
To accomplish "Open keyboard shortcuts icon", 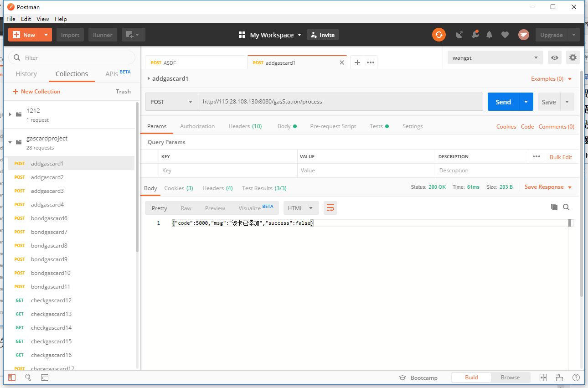I will coord(560,378).
